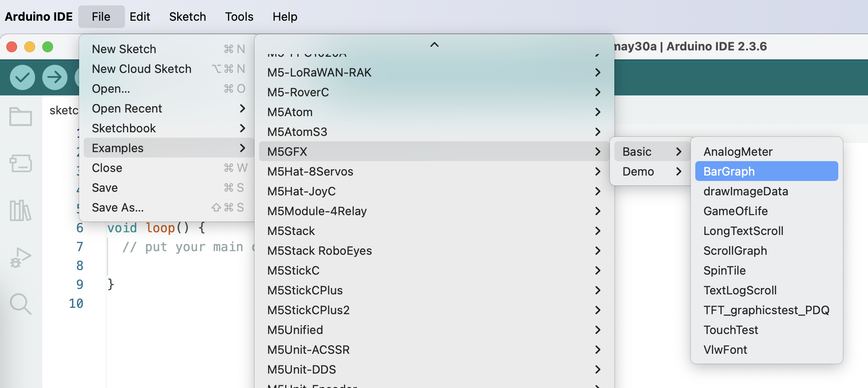Expand M5Stack RoboEyes examples
Viewport: 868px width, 388px height.
(434, 250)
